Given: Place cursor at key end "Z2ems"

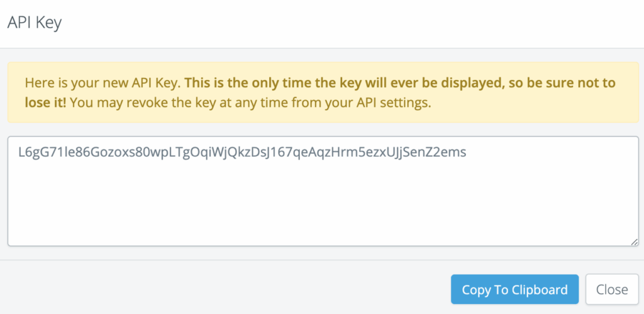Looking at the screenshot, I should tap(466, 152).
